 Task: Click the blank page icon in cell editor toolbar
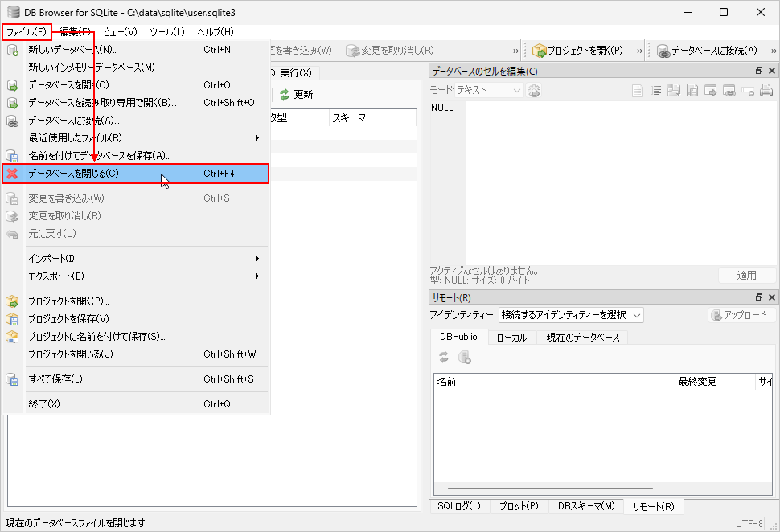(637, 91)
